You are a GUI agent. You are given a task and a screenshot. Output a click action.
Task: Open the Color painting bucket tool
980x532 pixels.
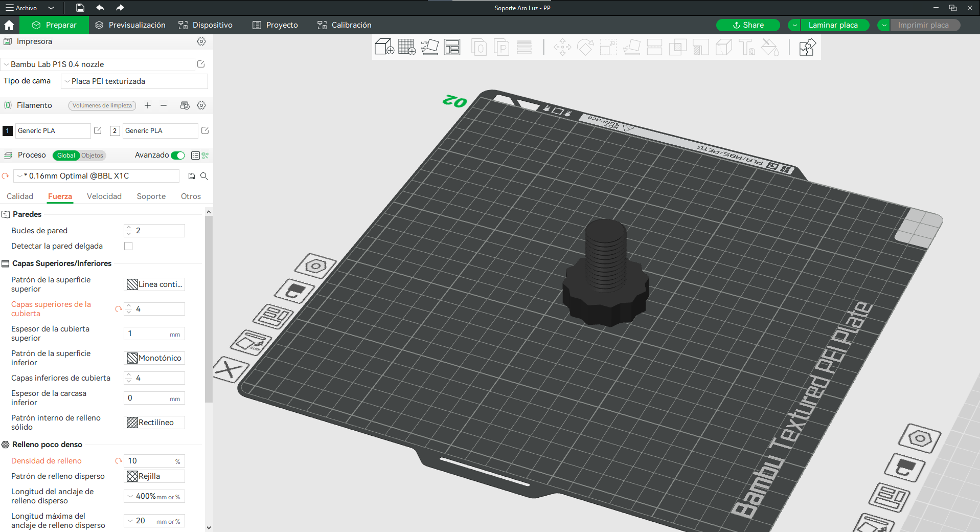(770, 48)
